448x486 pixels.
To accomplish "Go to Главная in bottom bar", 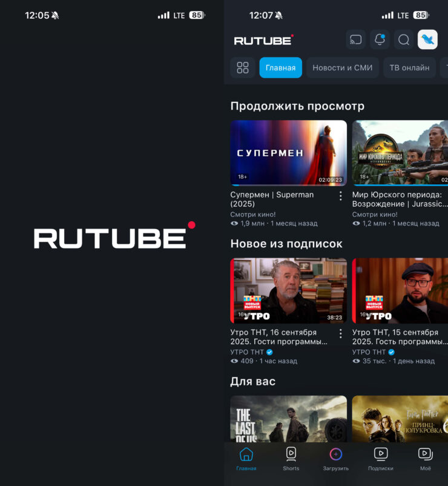I will click(246, 459).
